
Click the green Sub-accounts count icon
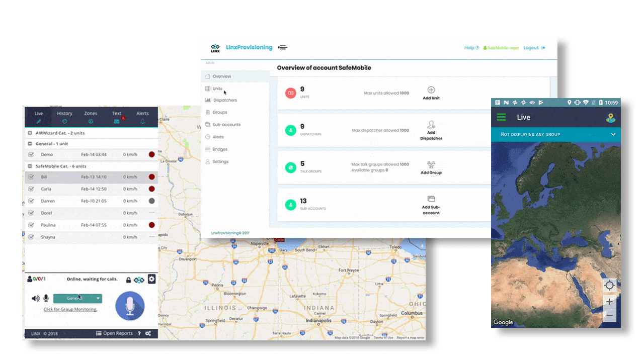click(x=291, y=205)
